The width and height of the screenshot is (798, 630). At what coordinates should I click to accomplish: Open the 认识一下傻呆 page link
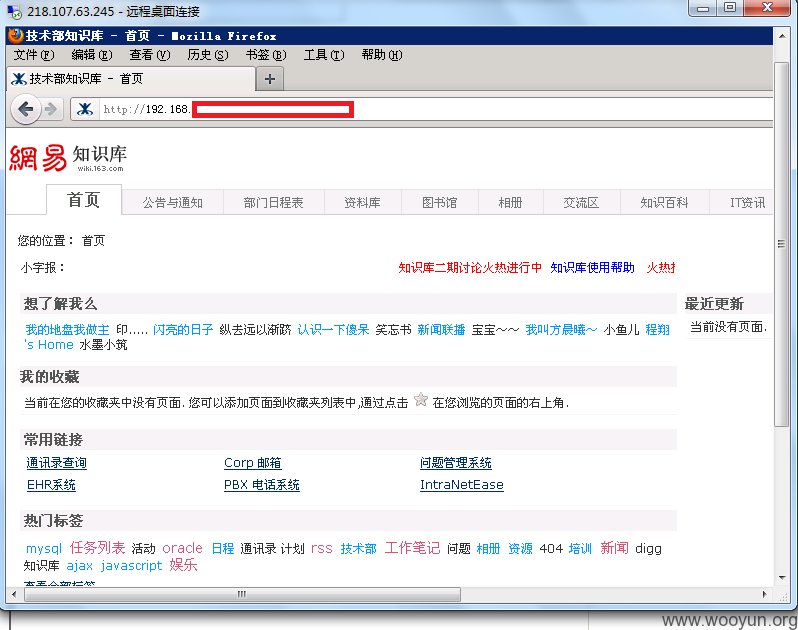tap(333, 330)
